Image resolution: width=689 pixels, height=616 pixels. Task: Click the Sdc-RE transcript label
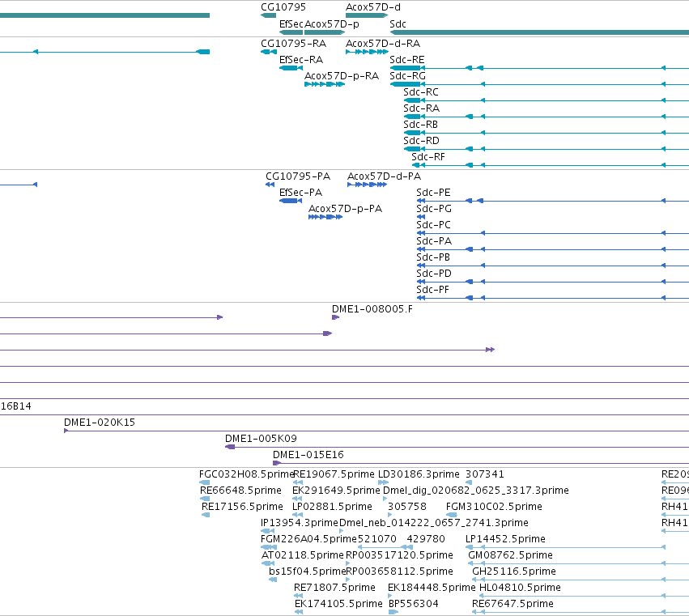pyautogui.click(x=407, y=60)
